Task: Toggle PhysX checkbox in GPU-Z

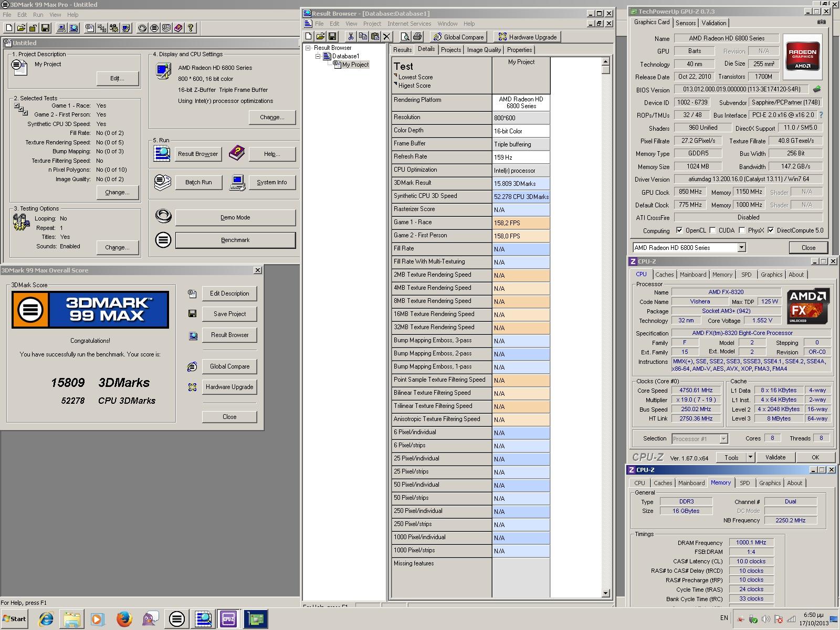Action: [x=742, y=230]
